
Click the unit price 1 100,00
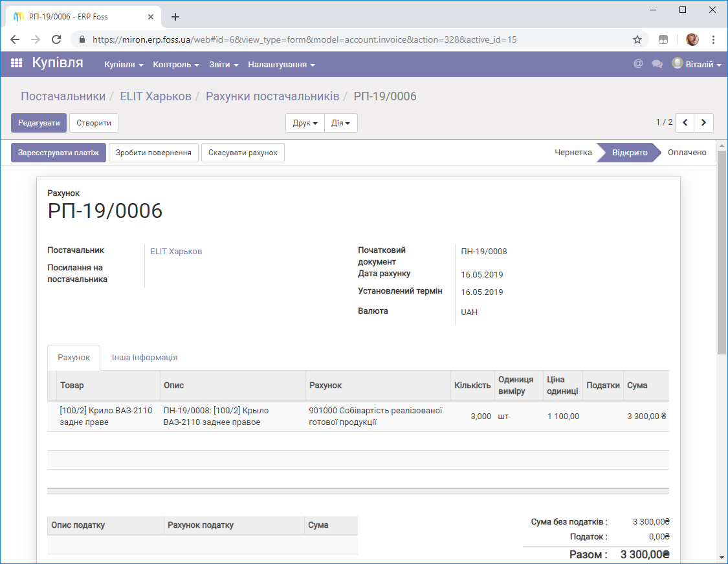click(x=563, y=417)
